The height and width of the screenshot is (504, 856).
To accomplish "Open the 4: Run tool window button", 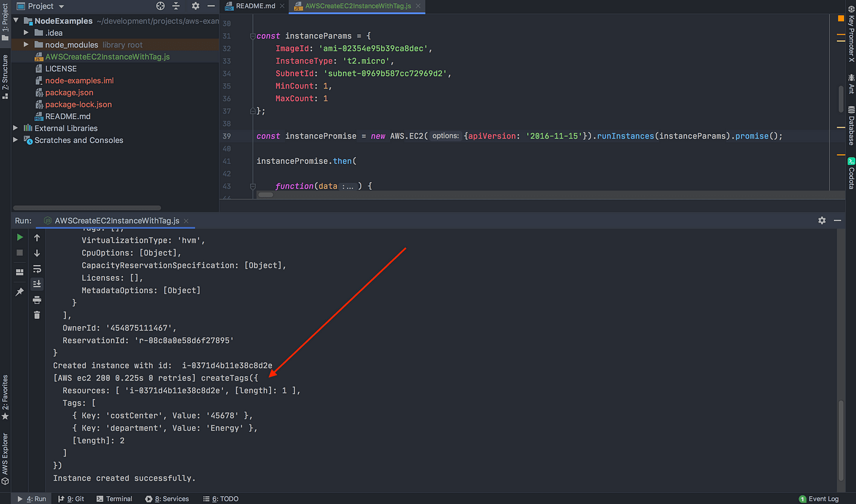I will 31,499.
